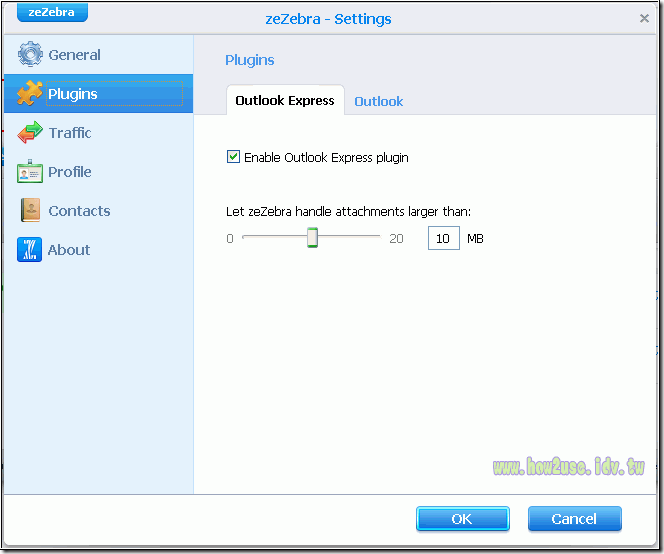Close the Settings window with X
664x554 pixels.
coord(644,18)
